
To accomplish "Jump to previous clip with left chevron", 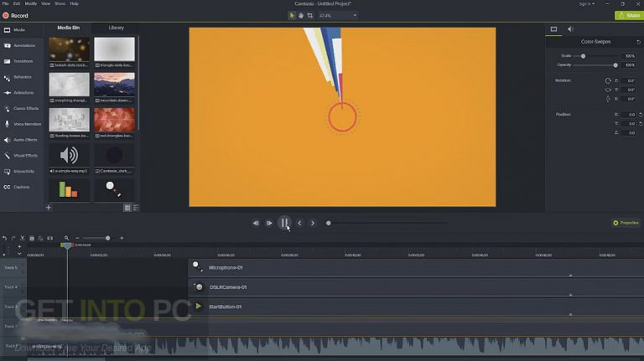I will point(299,223).
